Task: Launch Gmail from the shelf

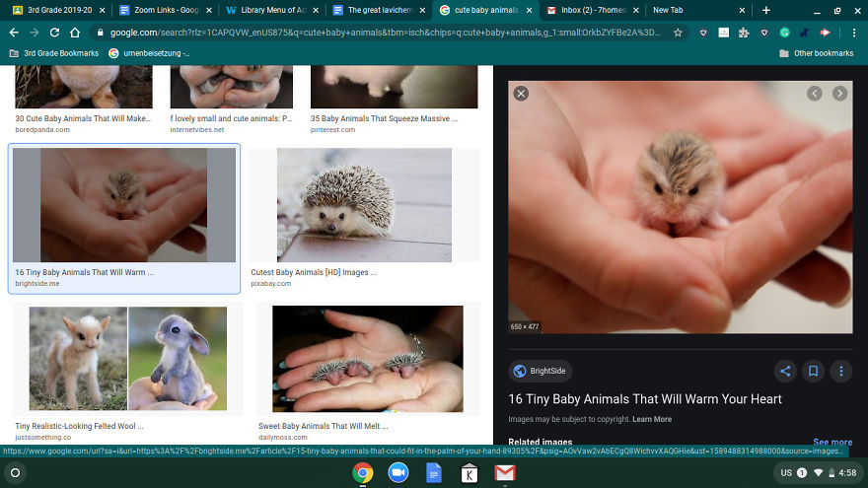Action: pyautogui.click(x=504, y=473)
